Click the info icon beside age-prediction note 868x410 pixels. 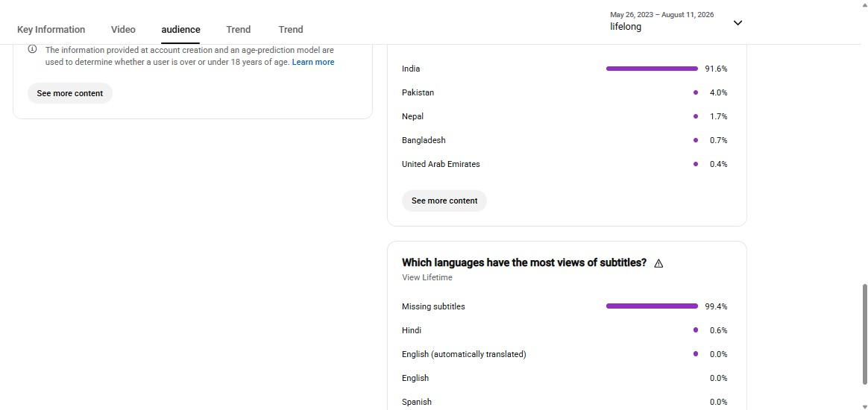point(32,49)
